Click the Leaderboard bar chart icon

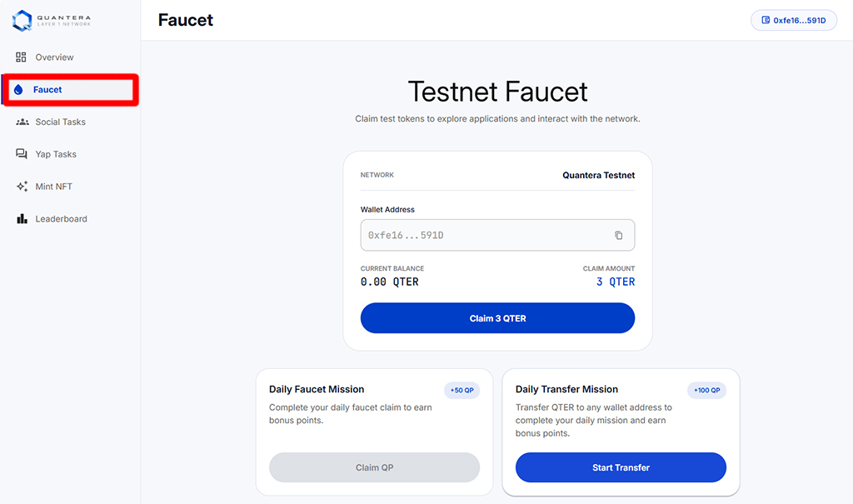pos(22,219)
